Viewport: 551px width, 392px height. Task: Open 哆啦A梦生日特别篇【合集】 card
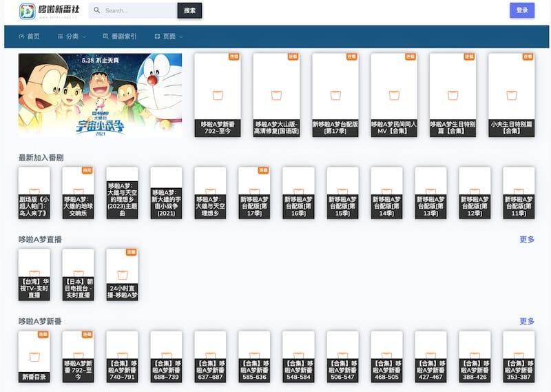[x=453, y=95]
